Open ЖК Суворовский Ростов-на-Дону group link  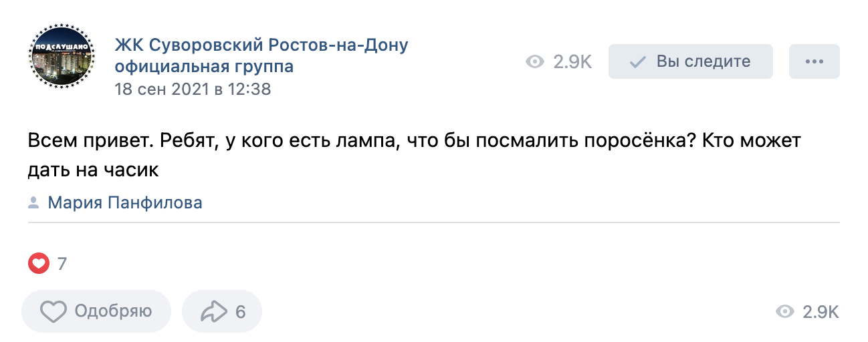tap(261, 46)
